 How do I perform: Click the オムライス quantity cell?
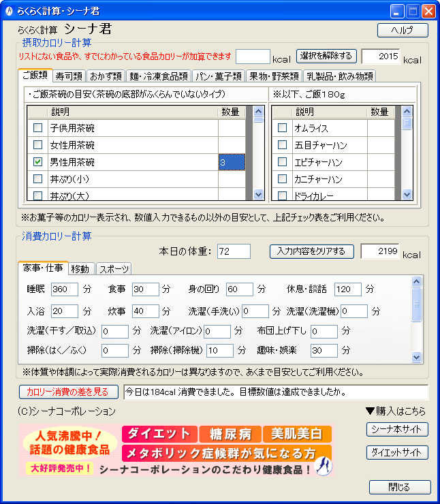point(381,128)
